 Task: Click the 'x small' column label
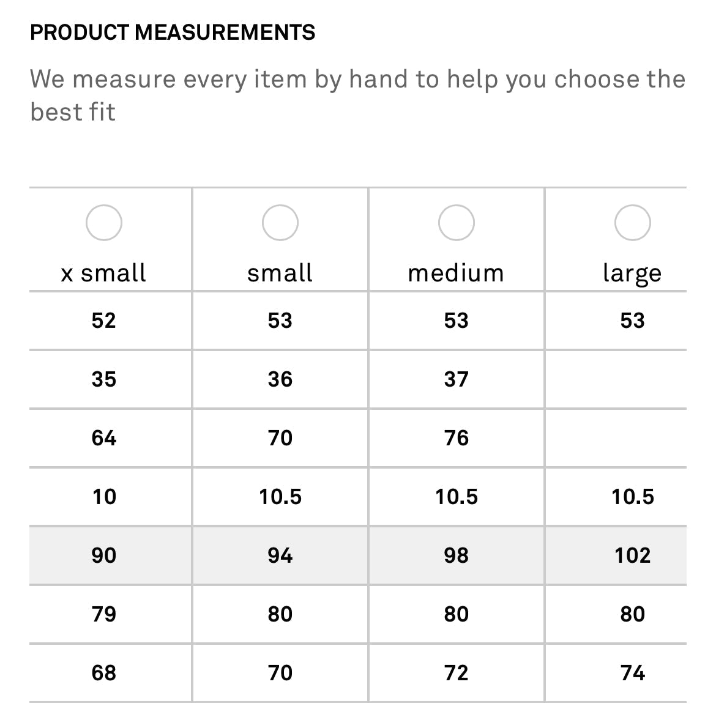(x=104, y=273)
